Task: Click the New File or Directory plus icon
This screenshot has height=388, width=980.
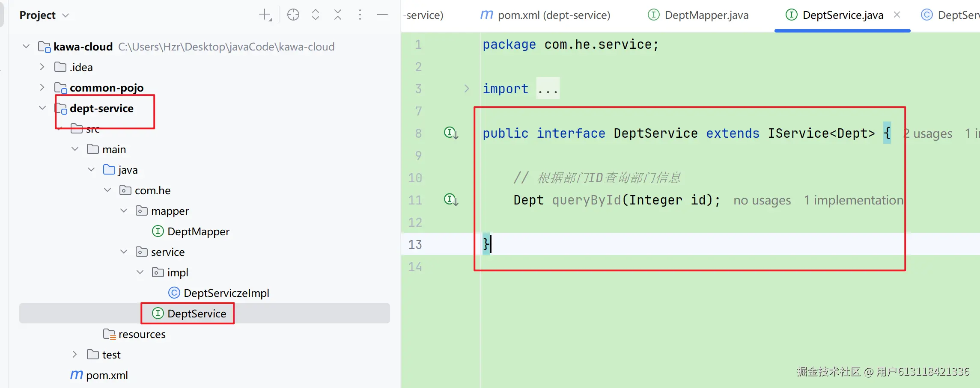Action: click(x=265, y=15)
